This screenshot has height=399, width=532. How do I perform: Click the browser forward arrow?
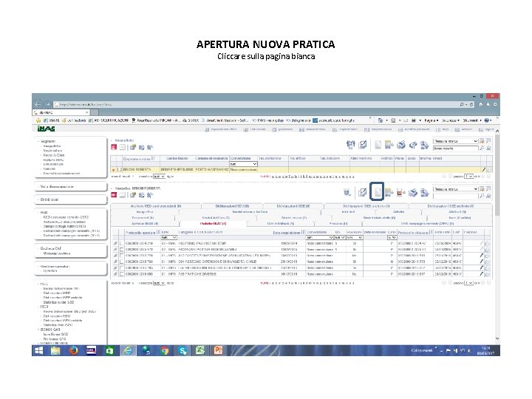tap(48, 104)
